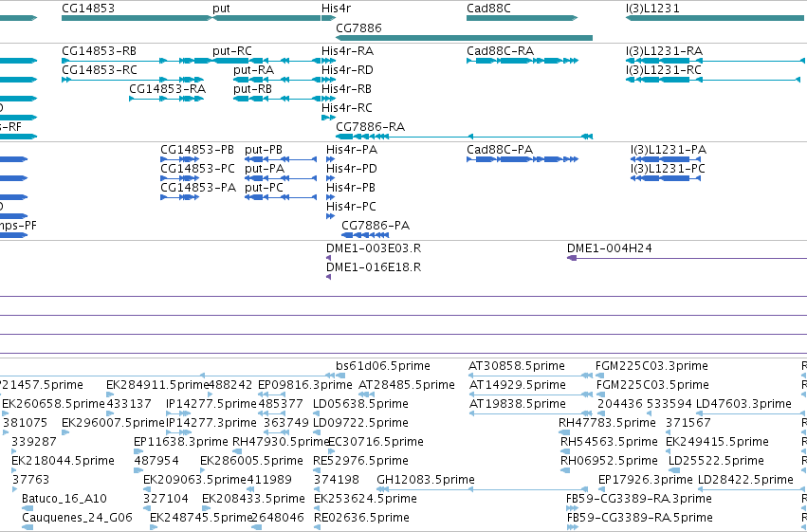The height and width of the screenshot is (532, 807).
Task: Click the put-PC protein label
Action: click(264, 188)
